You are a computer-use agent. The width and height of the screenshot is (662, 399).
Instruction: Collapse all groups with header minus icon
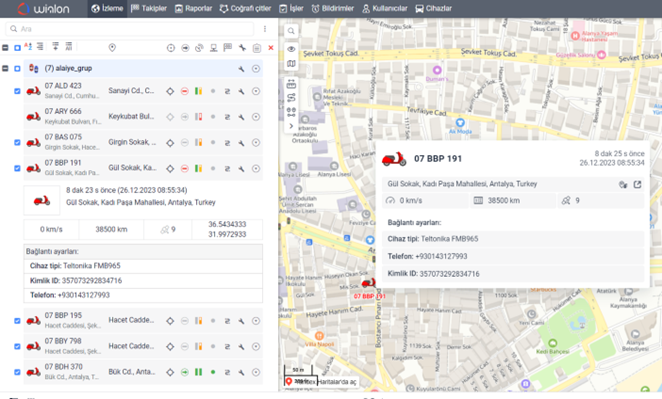5,48
